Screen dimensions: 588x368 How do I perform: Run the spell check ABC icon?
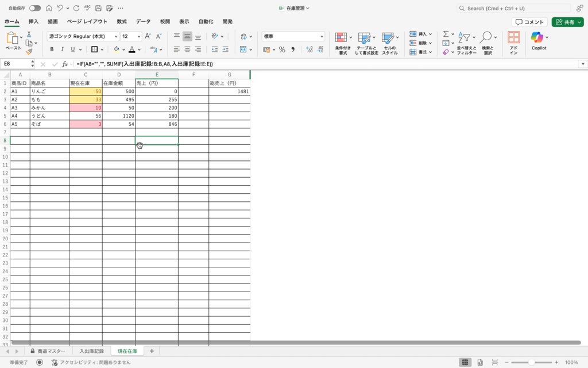87,8
